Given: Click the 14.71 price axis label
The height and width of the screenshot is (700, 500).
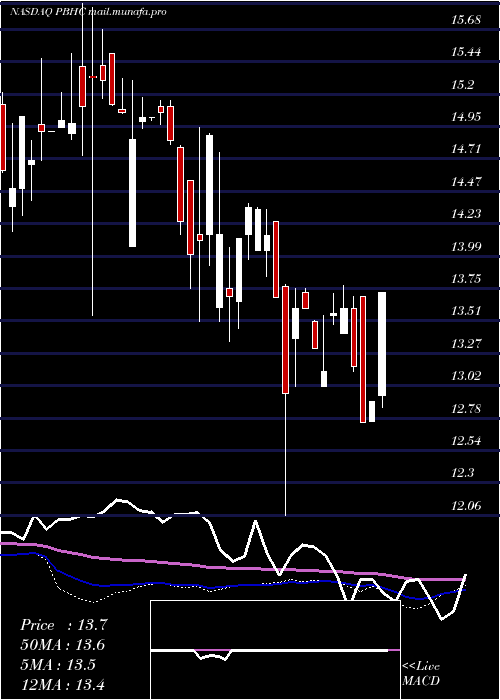Looking at the screenshot, I should (467, 149).
